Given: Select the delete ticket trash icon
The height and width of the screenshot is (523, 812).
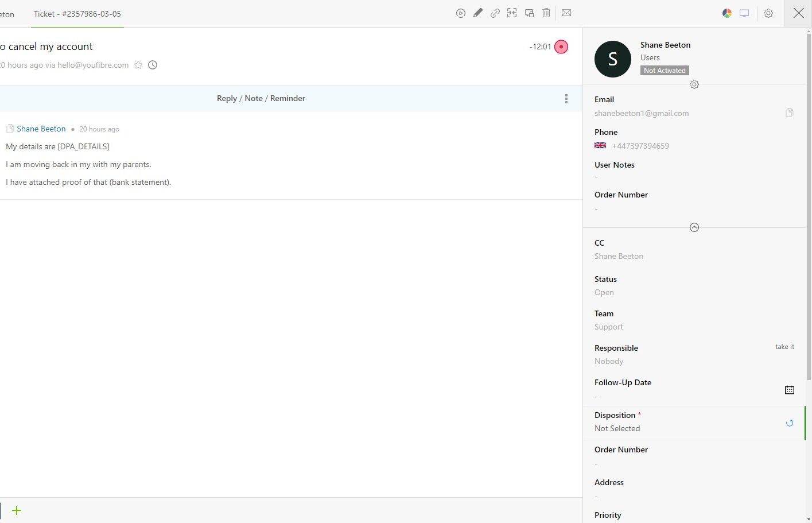Looking at the screenshot, I should coord(546,13).
